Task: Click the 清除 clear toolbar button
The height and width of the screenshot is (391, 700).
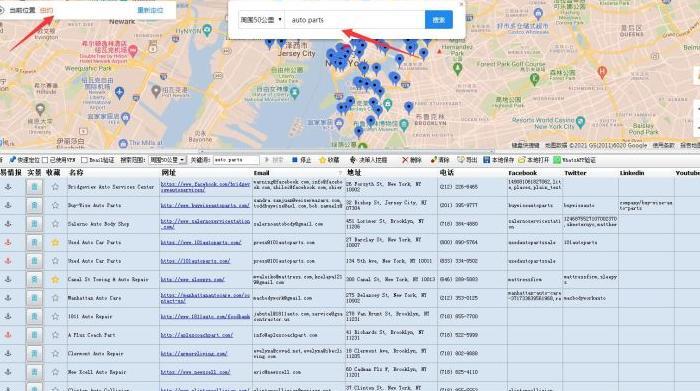Action: (x=440, y=160)
